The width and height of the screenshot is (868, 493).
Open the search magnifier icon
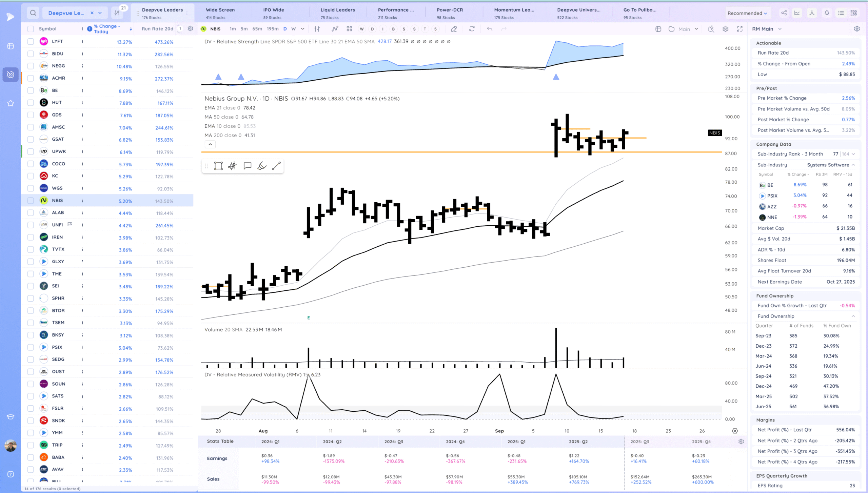click(33, 13)
